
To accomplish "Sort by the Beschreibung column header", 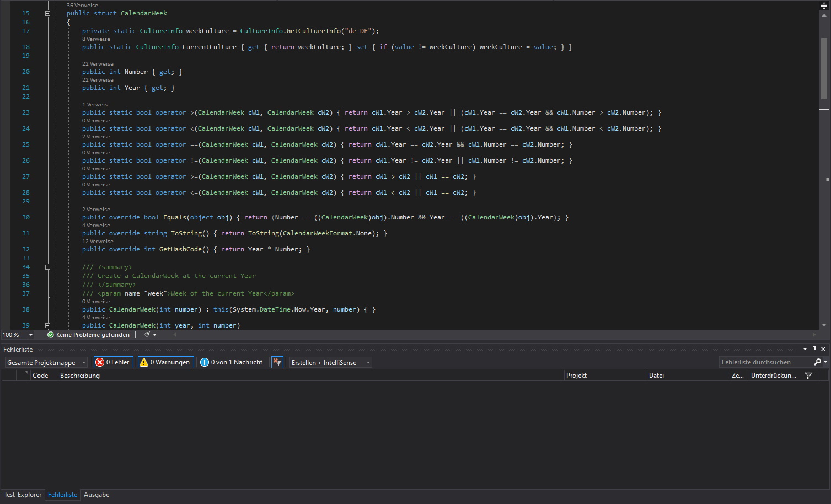I will click(80, 376).
